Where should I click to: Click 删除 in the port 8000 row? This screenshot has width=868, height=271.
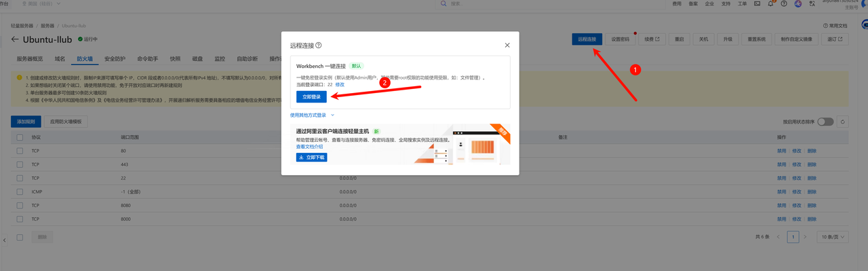pyautogui.click(x=812, y=219)
